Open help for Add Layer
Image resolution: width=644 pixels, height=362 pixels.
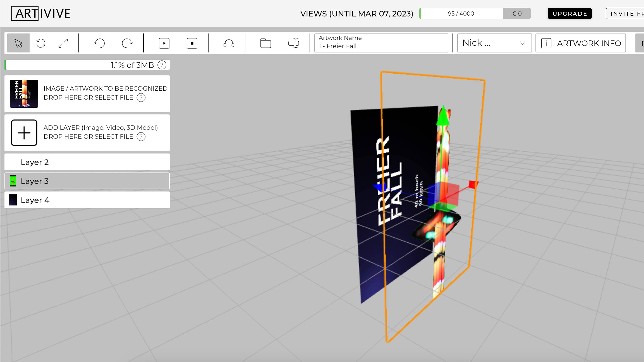(141, 137)
